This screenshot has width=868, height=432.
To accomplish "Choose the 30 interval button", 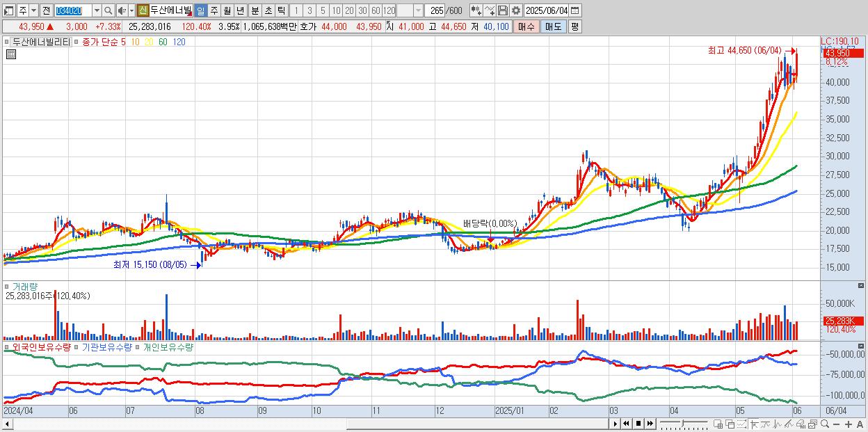I will [x=362, y=10].
